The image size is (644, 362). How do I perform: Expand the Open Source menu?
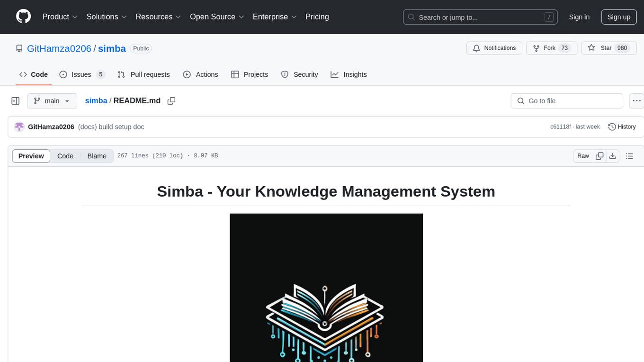tap(217, 17)
